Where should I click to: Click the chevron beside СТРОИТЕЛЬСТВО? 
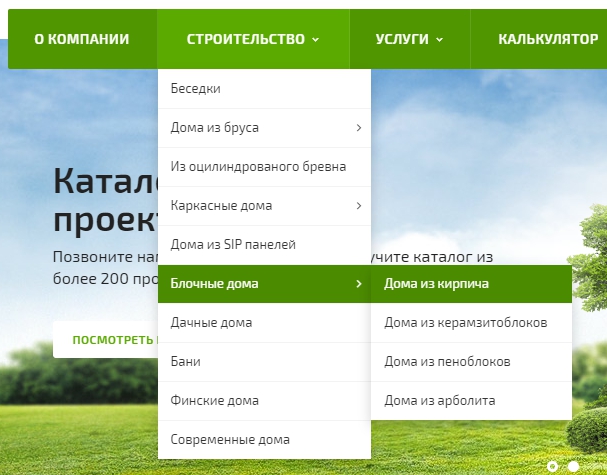(316, 39)
